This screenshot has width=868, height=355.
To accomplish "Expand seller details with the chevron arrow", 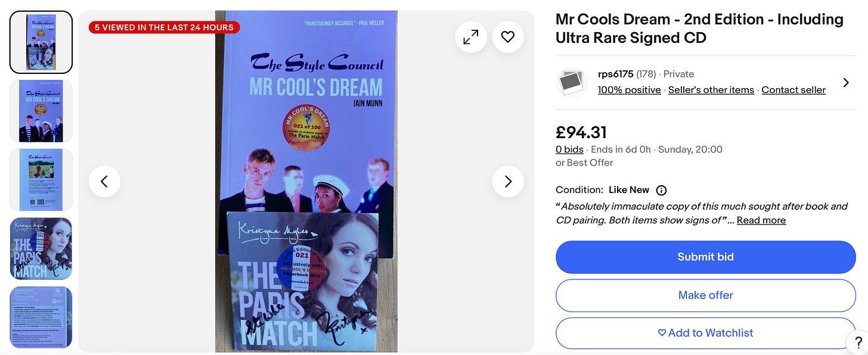I will [846, 83].
